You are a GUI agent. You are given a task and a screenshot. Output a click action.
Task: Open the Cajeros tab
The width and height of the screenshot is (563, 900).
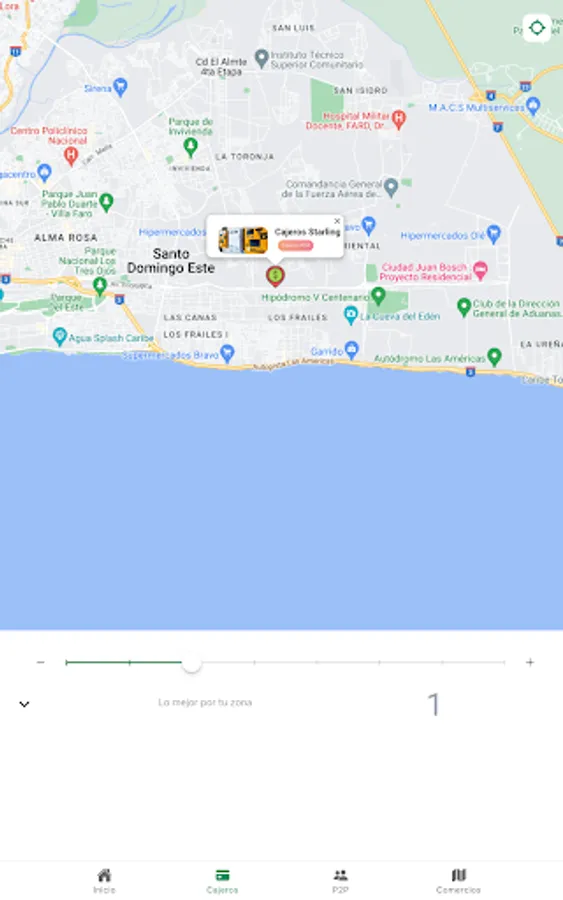click(222, 881)
